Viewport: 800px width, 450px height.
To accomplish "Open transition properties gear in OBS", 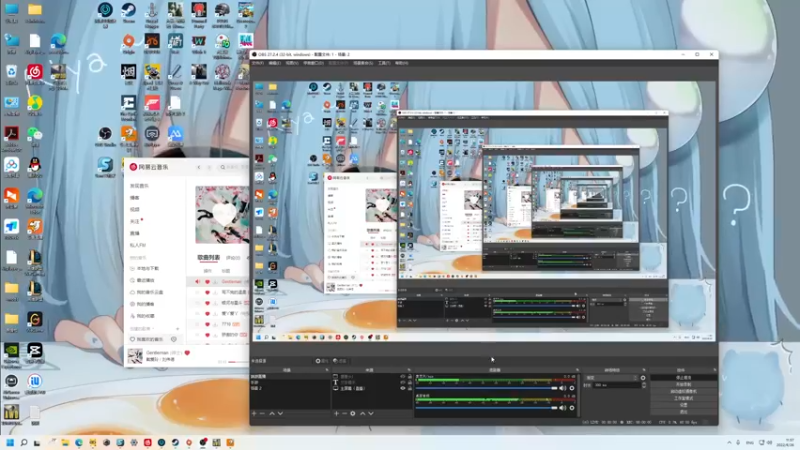I will point(643,378).
